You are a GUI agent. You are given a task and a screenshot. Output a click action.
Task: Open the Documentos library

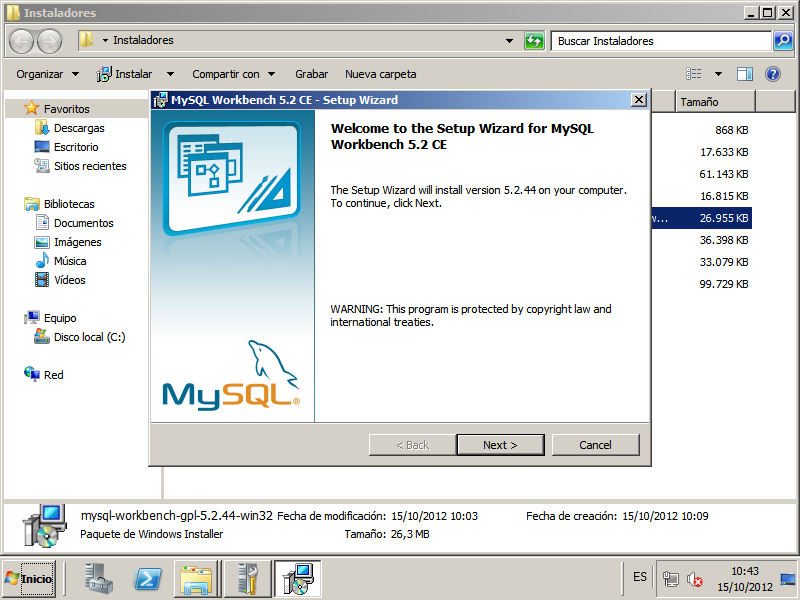(x=84, y=223)
